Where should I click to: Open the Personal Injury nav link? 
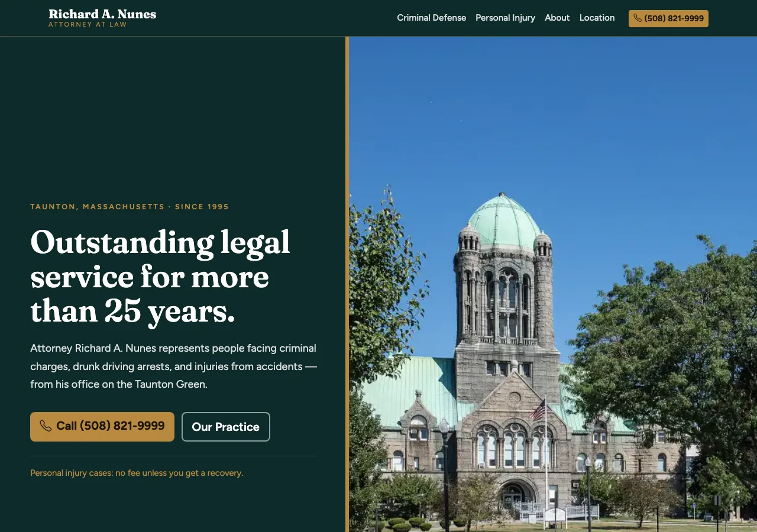pos(505,18)
